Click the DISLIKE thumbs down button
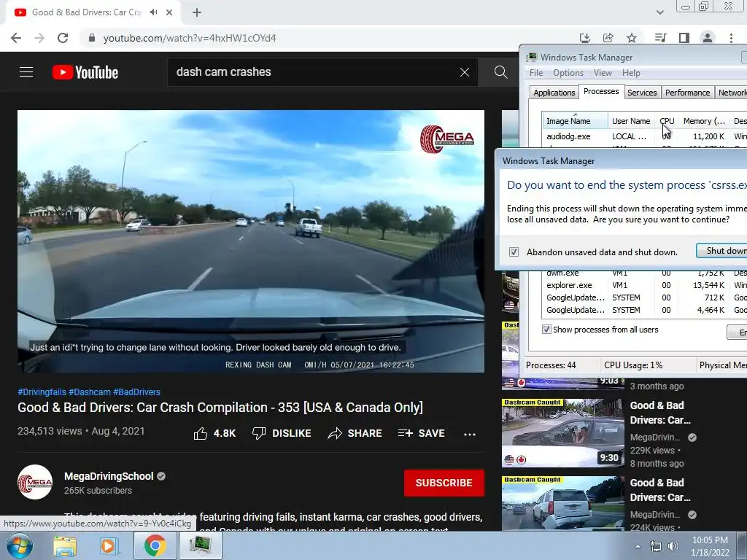The width and height of the screenshot is (747, 560). click(x=282, y=433)
